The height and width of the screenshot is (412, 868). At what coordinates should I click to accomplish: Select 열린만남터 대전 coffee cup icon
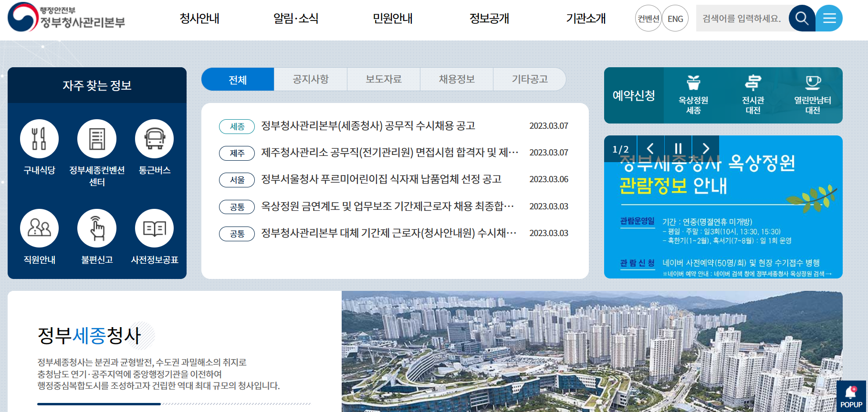(813, 95)
